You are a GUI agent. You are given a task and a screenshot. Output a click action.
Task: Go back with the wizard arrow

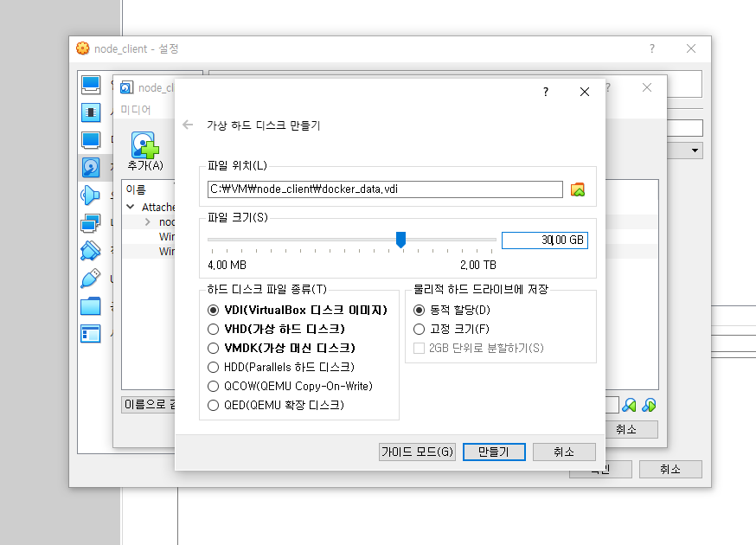(x=188, y=125)
